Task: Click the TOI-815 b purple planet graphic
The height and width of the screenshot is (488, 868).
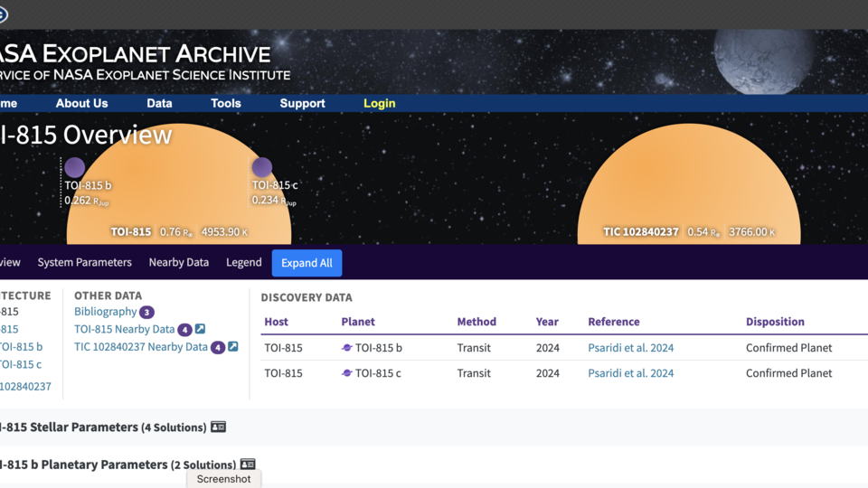Action: click(75, 167)
